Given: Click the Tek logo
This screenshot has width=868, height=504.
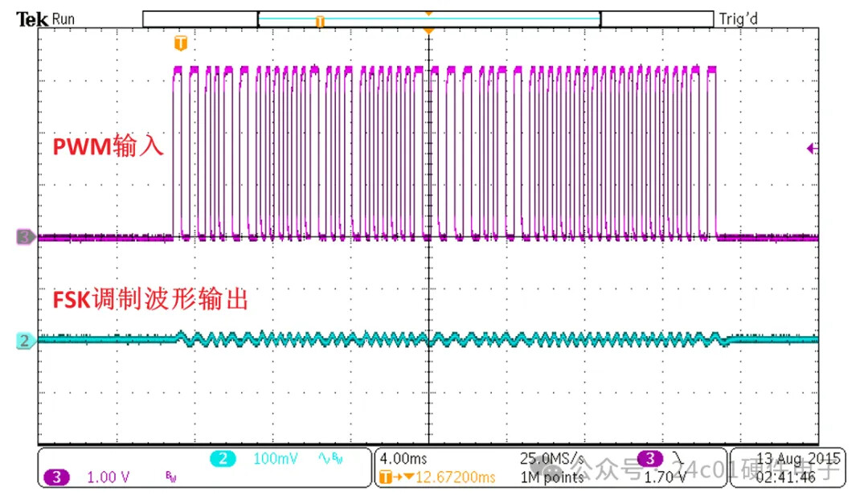Looking at the screenshot, I should pyautogui.click(x=32, y=18).
